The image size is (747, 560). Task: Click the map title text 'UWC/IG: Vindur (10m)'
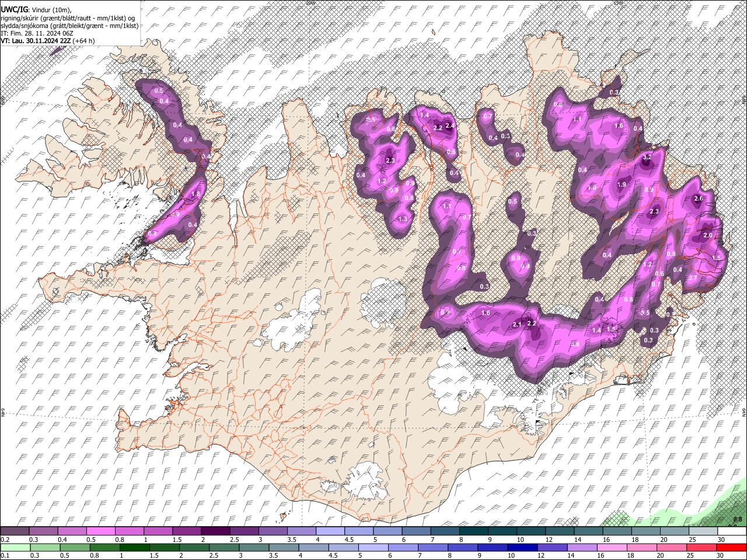click(36, 10)
